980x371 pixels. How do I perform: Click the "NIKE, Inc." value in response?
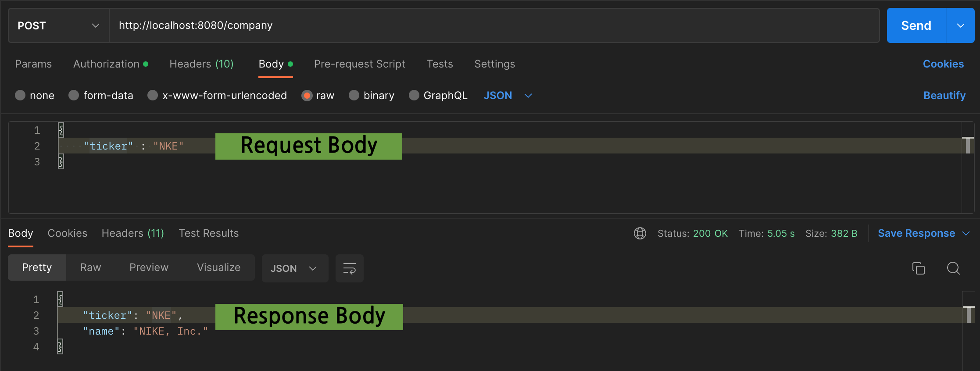(171, 331)
